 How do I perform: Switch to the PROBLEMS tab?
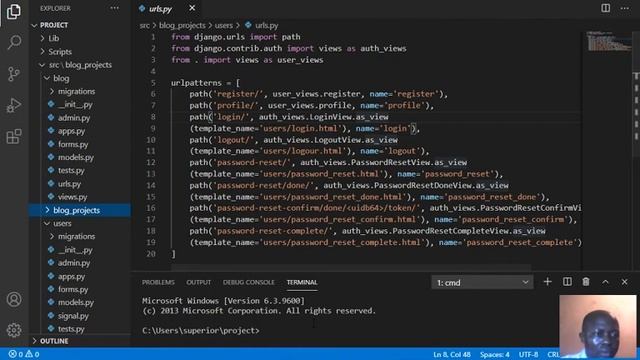pos(158,282)
